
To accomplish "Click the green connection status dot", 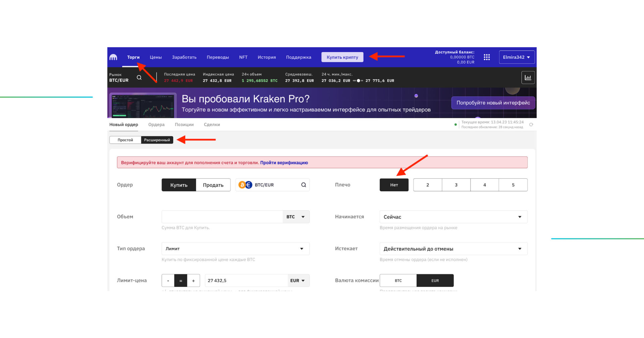I will click(455, 124).
